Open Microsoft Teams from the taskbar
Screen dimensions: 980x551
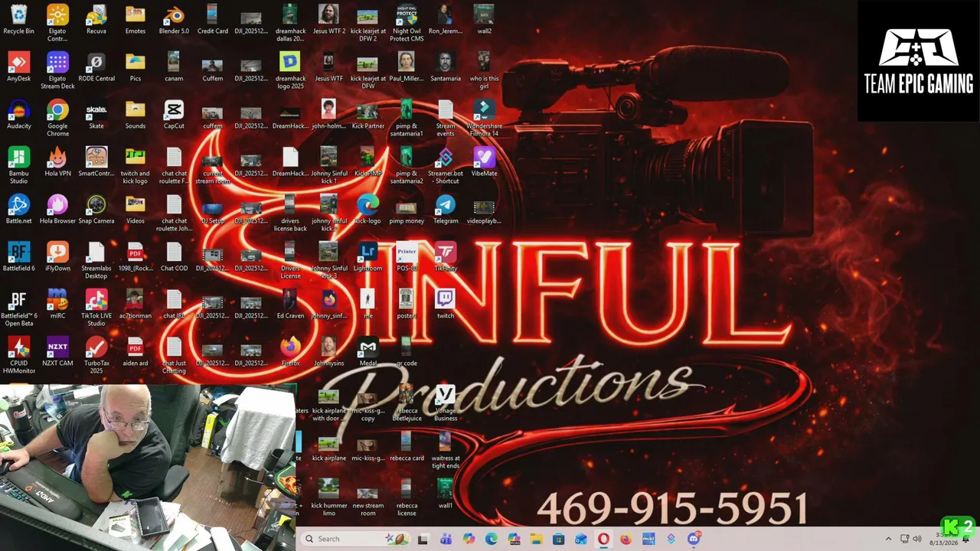click(x=446, y=539)
